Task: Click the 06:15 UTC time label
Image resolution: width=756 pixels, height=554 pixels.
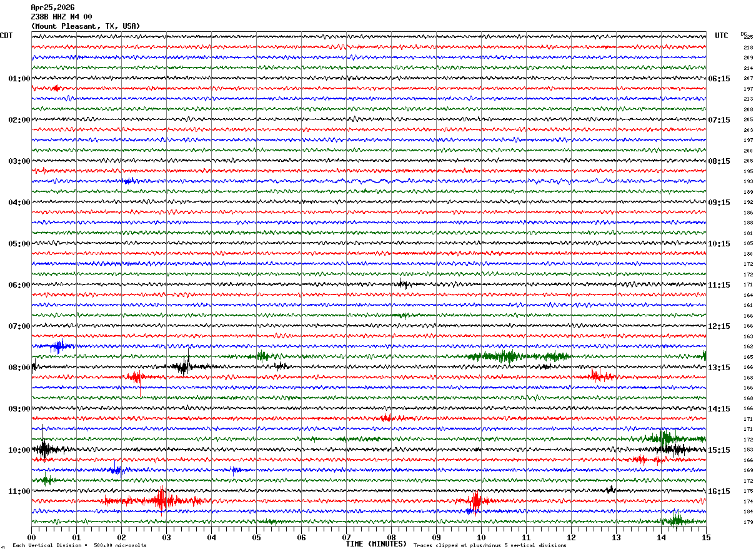Action: coord(719,79)
